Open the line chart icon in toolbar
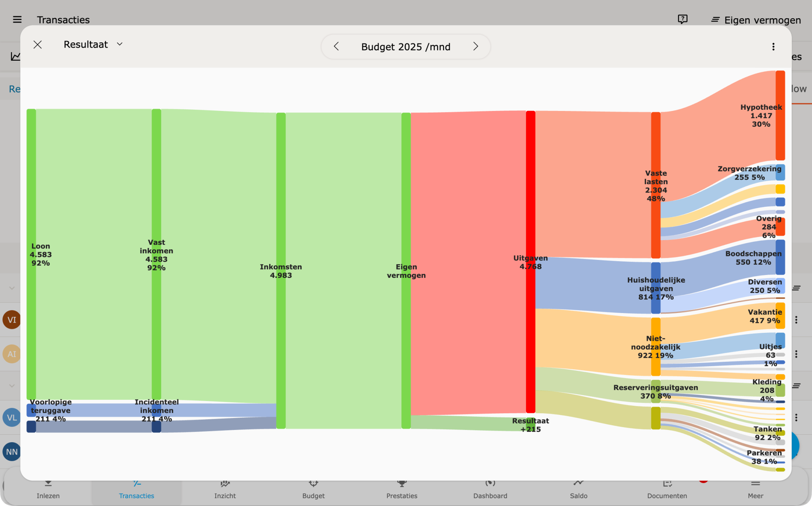Screen dimensions: 812x506 (15, 56)
